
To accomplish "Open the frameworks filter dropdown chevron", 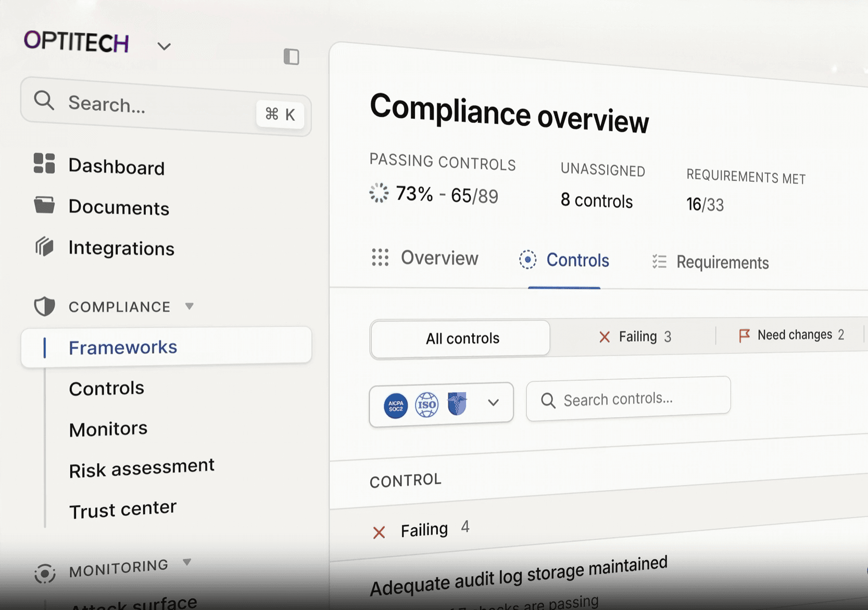I will coord(493,403).
